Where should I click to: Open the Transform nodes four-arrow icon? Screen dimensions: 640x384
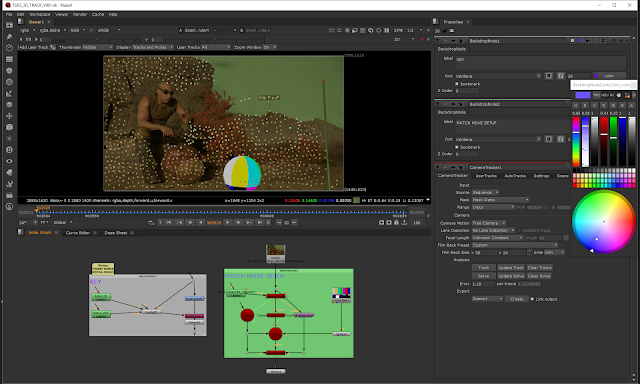point(9,116)
